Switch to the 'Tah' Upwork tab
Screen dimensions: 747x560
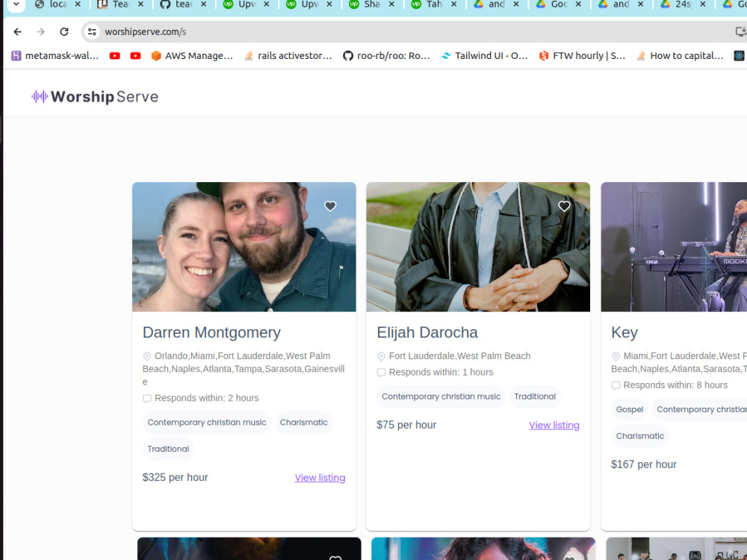click(427, 4)
